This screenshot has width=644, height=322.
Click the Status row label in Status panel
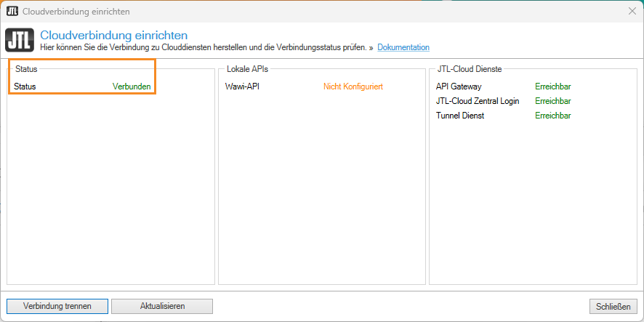click(25, 86)
